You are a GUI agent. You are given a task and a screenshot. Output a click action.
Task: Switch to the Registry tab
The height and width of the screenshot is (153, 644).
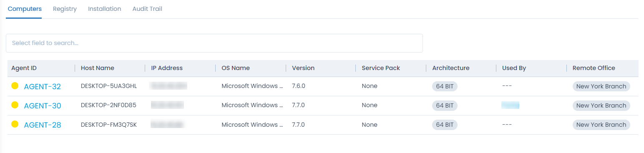[x=65, y=9]
